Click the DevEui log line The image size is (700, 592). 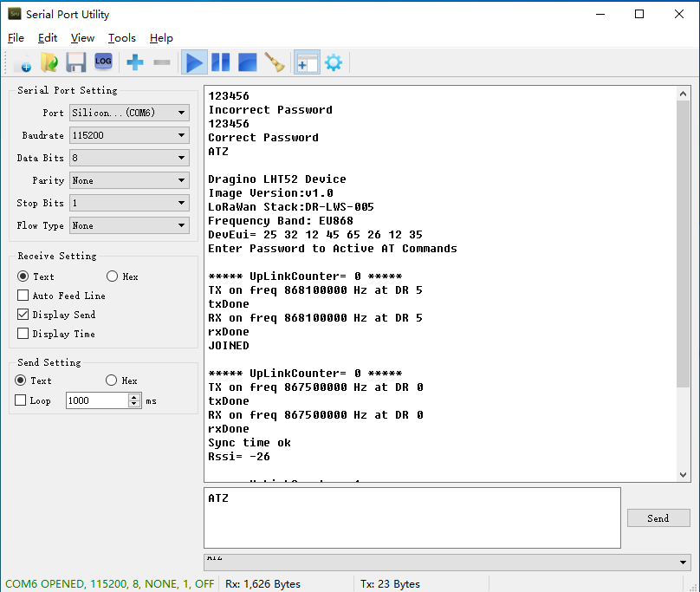tap(315, 235)
